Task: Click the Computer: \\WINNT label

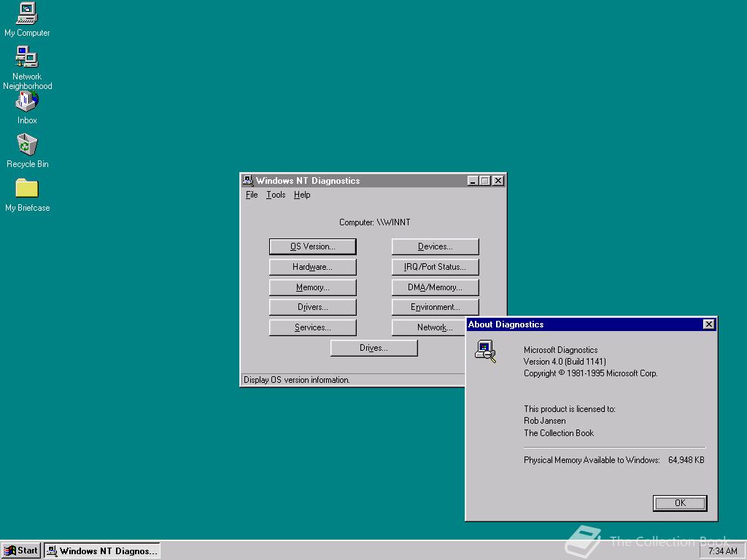Action: coord(374,222)
